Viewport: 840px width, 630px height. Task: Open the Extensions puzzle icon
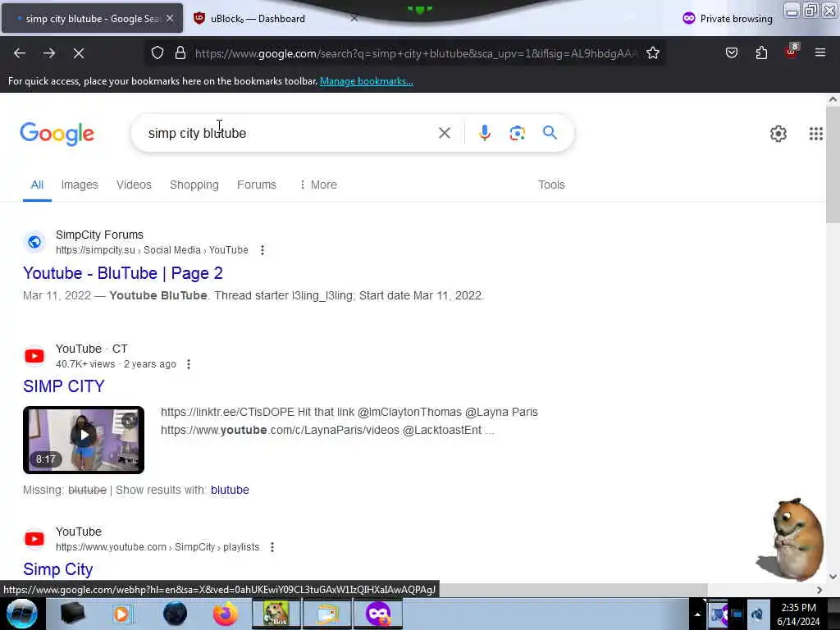[761, 52]
